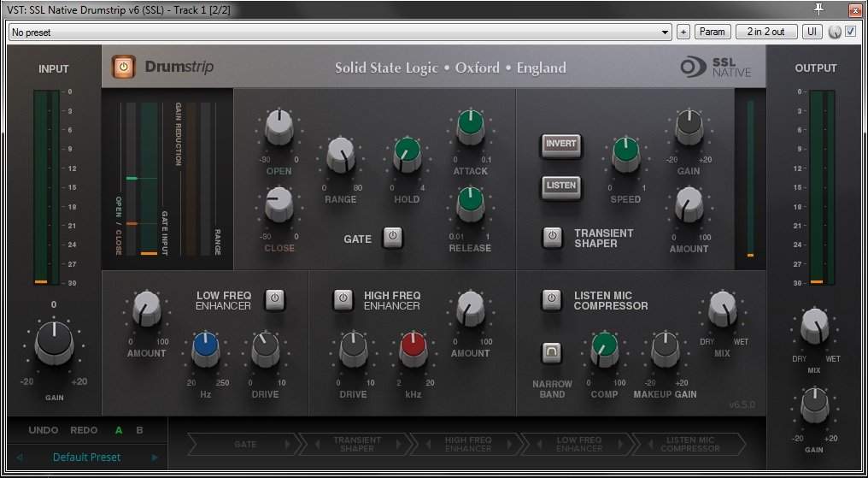The width and height of the screenshot is (868, 478).
Task: Select the Gate module in processing chain
Action: pos(244,445)
